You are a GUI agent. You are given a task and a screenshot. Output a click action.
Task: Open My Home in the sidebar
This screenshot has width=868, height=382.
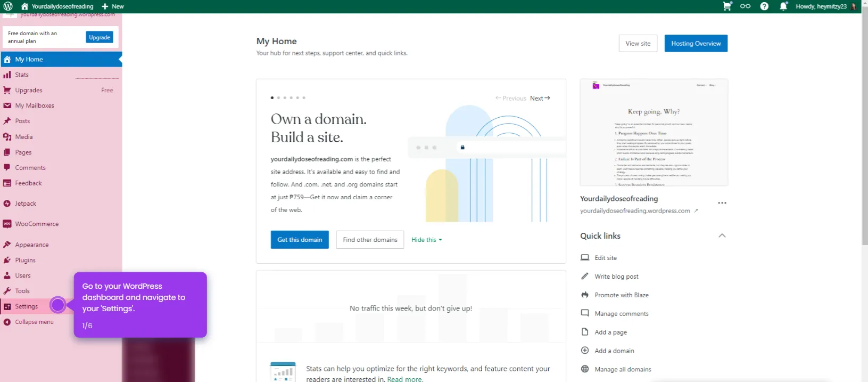pos(61,59)
